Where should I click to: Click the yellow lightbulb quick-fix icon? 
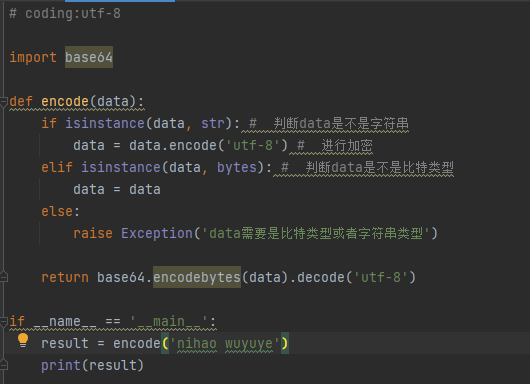point(23,340)
